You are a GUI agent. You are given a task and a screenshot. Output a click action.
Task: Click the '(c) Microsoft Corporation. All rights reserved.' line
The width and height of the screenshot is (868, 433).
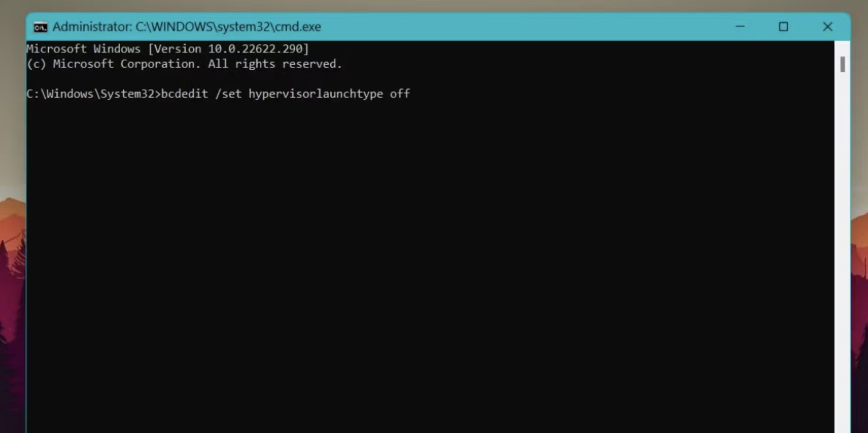[184, 64]
